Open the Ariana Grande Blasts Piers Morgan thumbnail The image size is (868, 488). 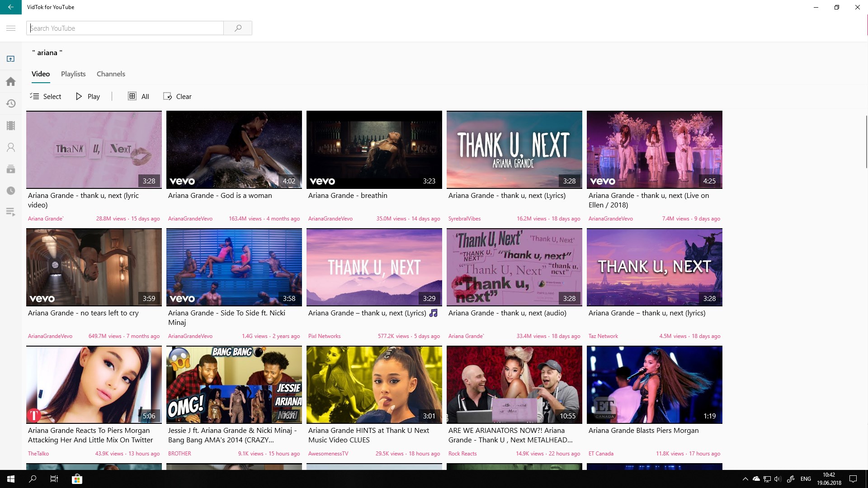(x=655, y=385)
